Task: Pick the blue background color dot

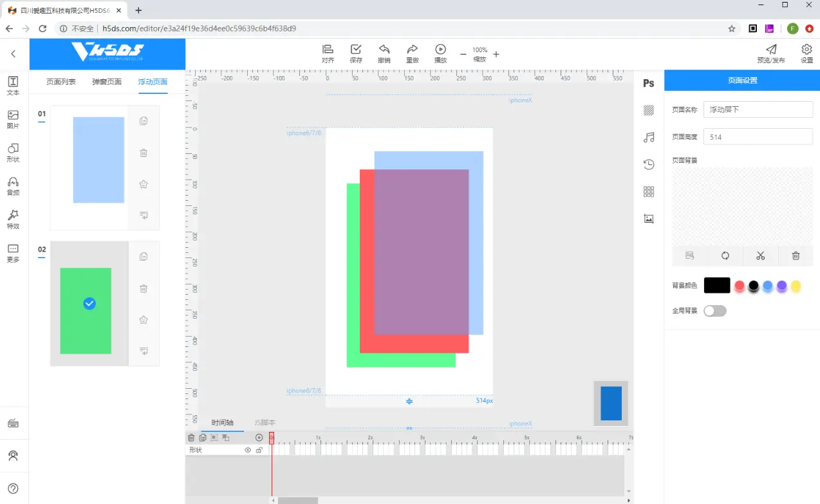Action: (x=768, y=286)
